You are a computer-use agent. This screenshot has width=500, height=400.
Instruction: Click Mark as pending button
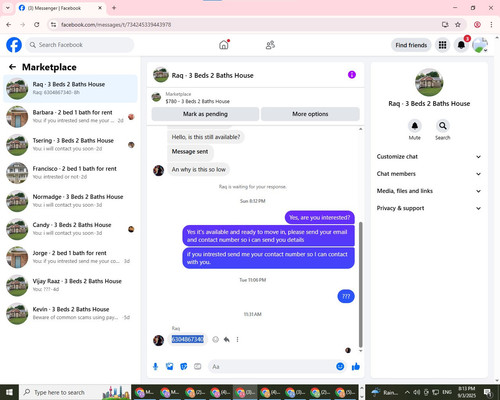click(x=205, y=114)
